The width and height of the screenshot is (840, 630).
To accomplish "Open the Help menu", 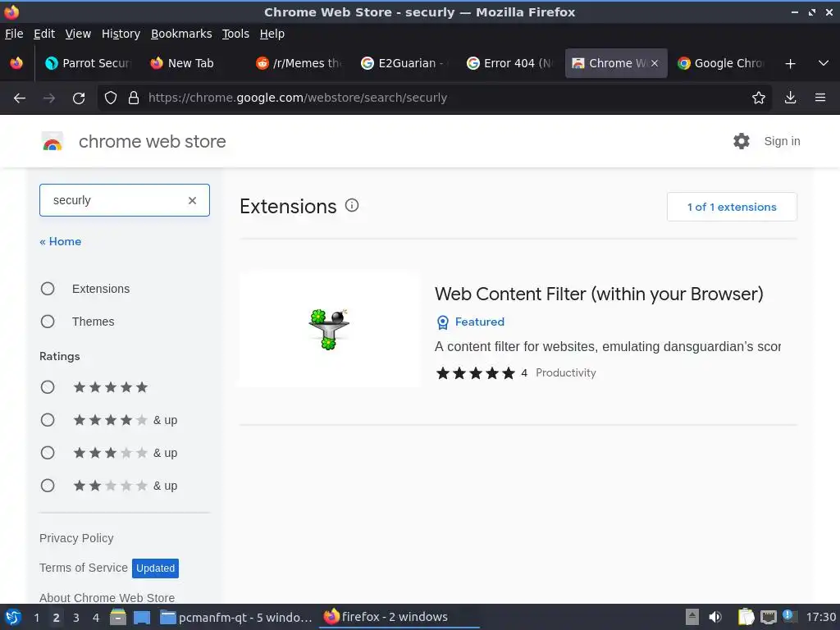I will coord(272,34).
